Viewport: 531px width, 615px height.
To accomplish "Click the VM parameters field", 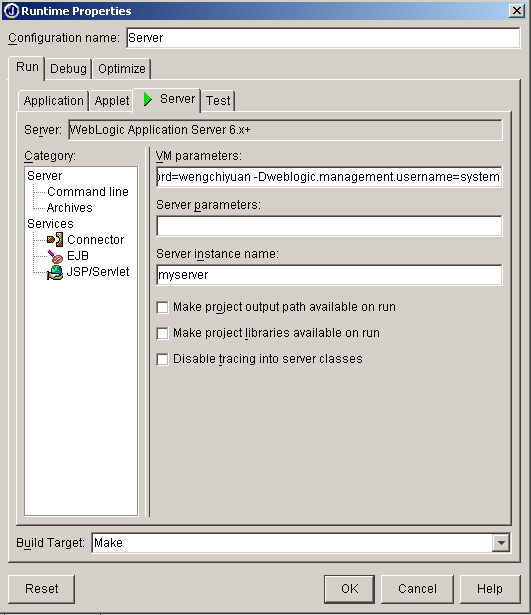I will [x=329, y=177].
